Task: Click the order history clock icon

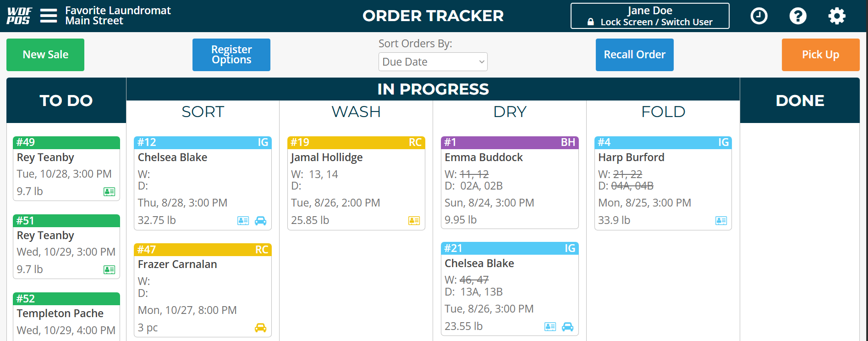Action: pos(759,15)
